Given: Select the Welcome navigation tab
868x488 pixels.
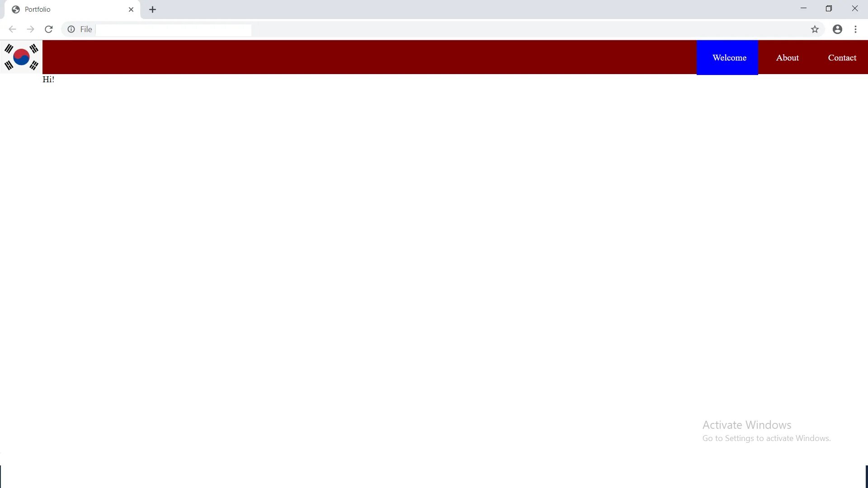Looking at the screenshot, I should coord(729,58).
